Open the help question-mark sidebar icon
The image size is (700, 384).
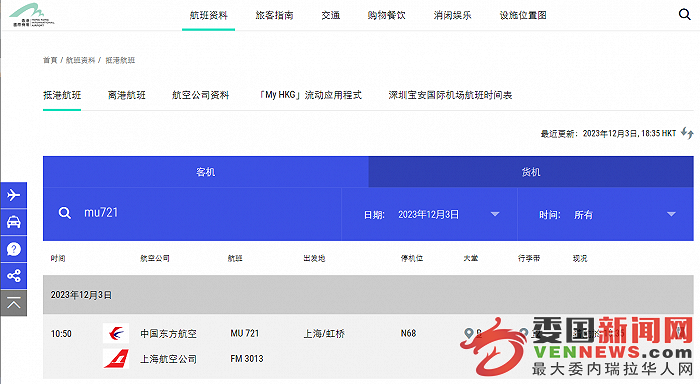13,249
